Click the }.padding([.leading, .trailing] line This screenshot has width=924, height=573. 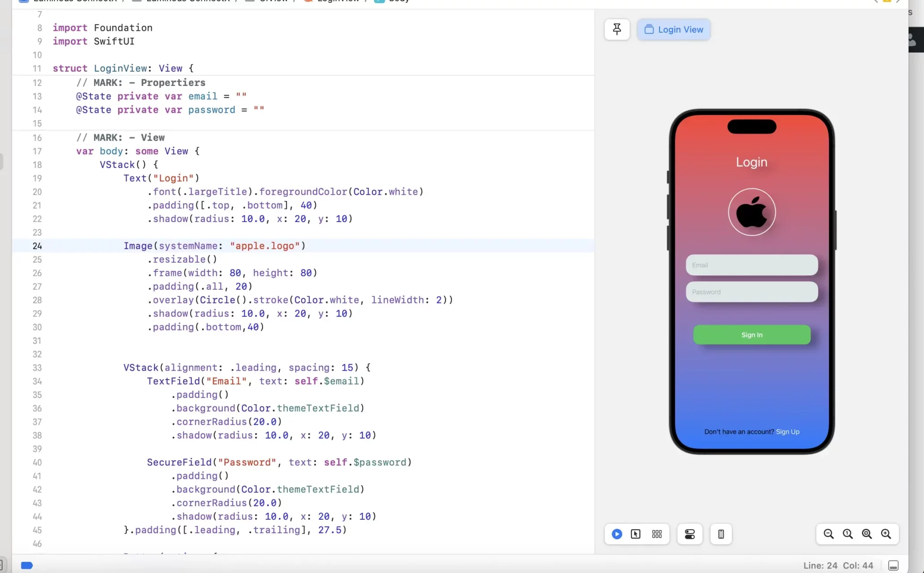tap(235, 530)
